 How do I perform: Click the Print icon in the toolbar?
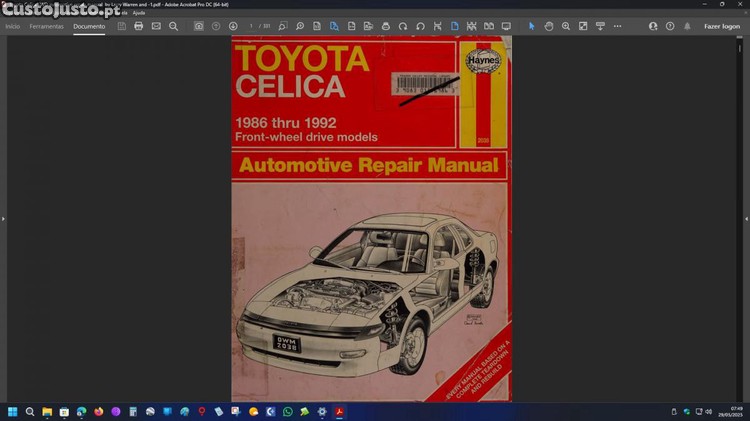click(138, 26)
